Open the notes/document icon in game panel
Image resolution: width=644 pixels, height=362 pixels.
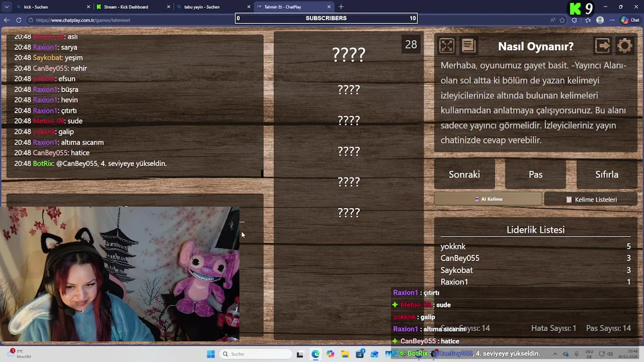click(x=468, y=46)
